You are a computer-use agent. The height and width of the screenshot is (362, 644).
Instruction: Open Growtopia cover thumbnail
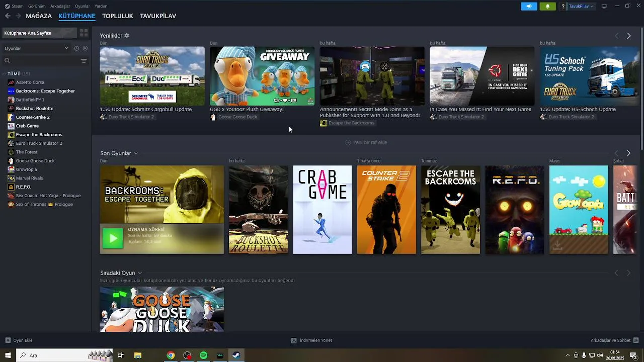point(579,210)
